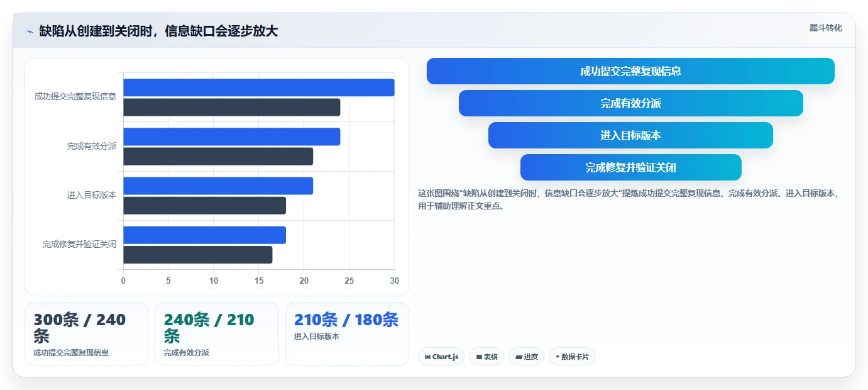Click the x-axis tick value 0

tap(123, 281)
